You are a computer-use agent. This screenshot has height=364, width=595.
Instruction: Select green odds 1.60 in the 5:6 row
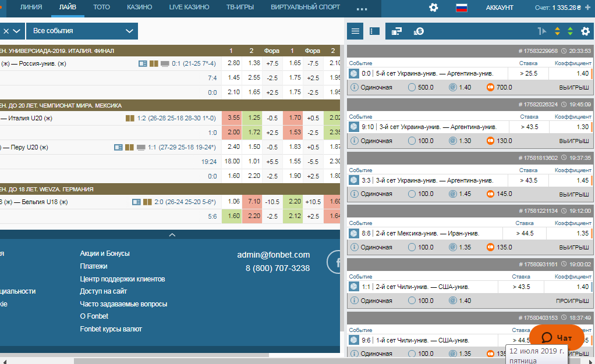coord(232,216)
